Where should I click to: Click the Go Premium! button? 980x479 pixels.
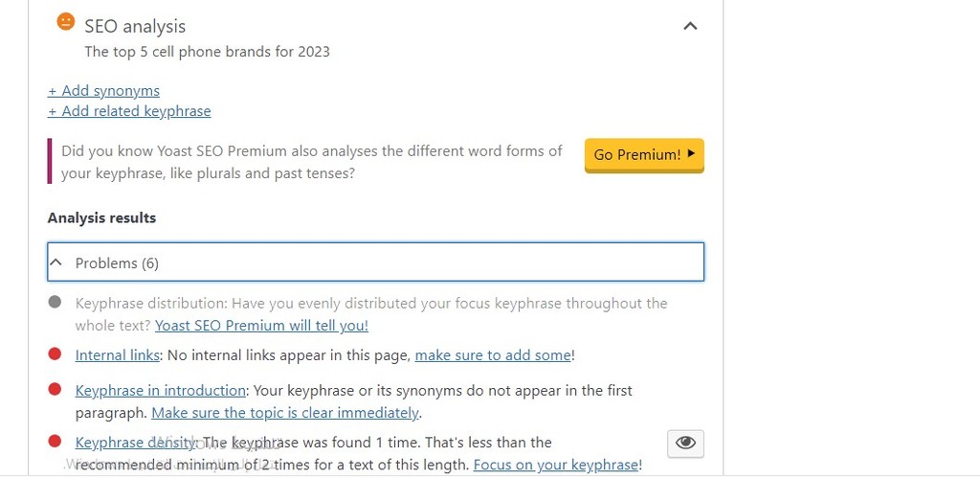click(x=644, y=154)
